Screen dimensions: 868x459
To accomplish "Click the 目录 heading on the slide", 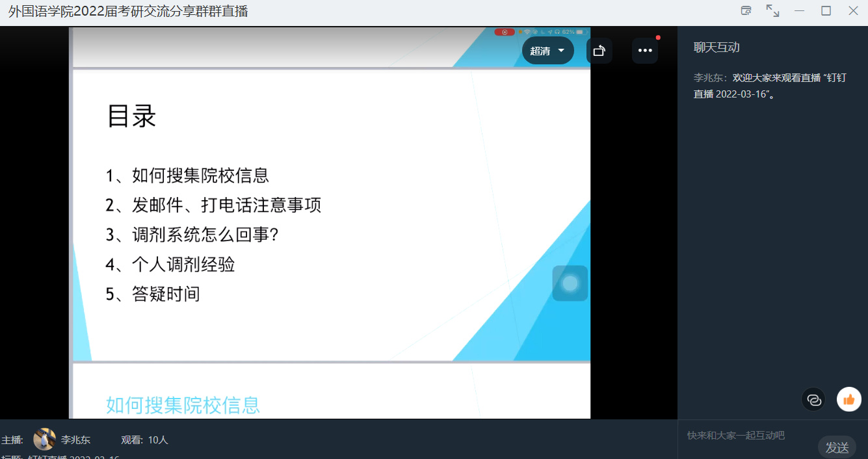I will pos(131,117).
